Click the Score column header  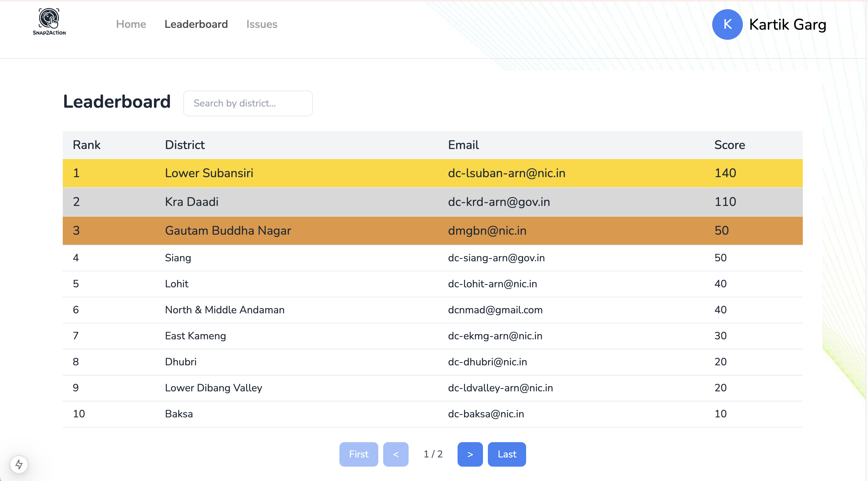click(x=730, y=145)
